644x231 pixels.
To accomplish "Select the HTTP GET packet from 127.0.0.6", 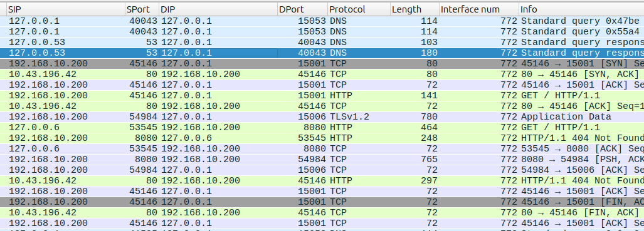I will pyautogui.click(x=322, y=128).
